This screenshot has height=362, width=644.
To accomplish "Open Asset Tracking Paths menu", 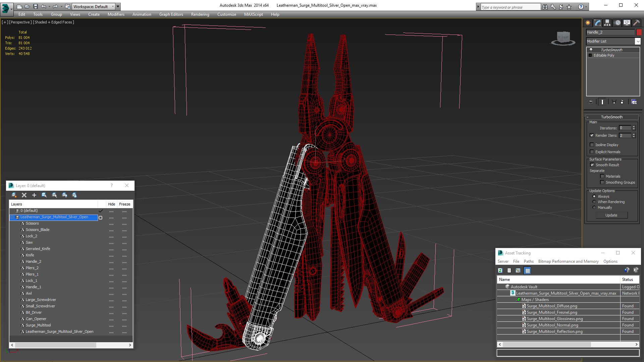I will coord(529,261).
